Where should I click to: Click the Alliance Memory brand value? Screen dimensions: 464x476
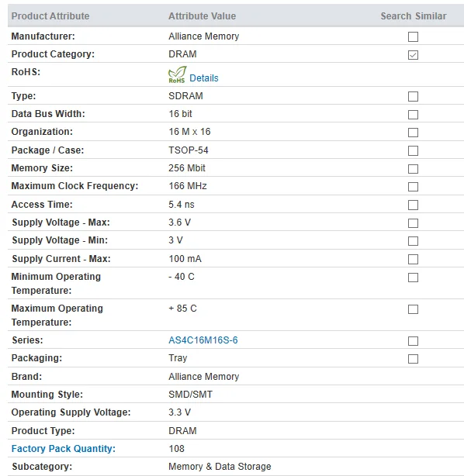click(x=203, y=377)
